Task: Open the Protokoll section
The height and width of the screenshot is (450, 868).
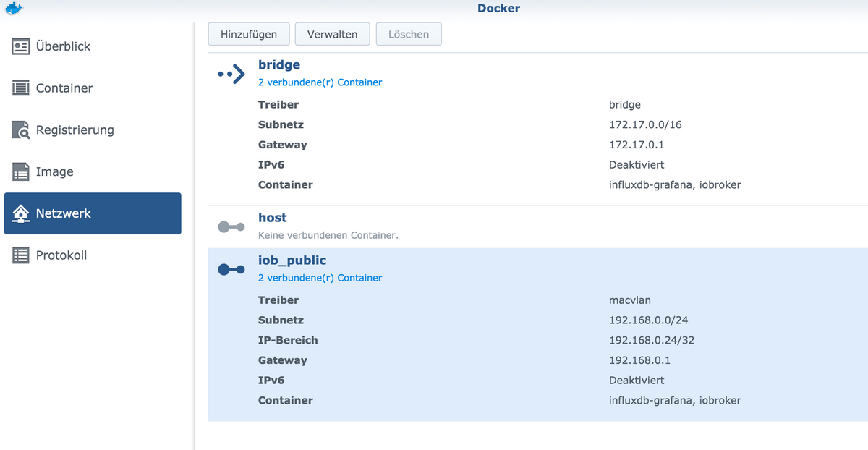Action: point(93,255)
